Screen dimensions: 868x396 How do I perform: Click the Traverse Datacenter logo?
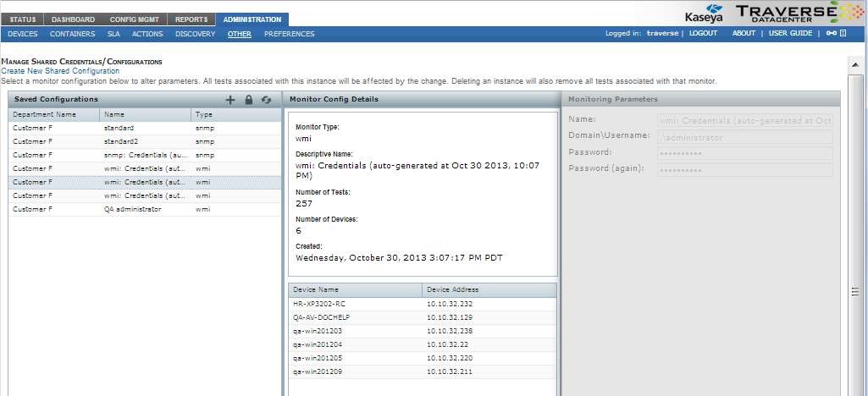tap(788, 13)
